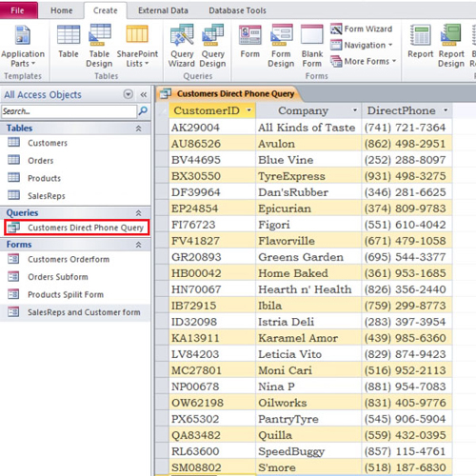Click the Customers table icon
The height and width of the screenshot is (476, 476).
(13, 142)
